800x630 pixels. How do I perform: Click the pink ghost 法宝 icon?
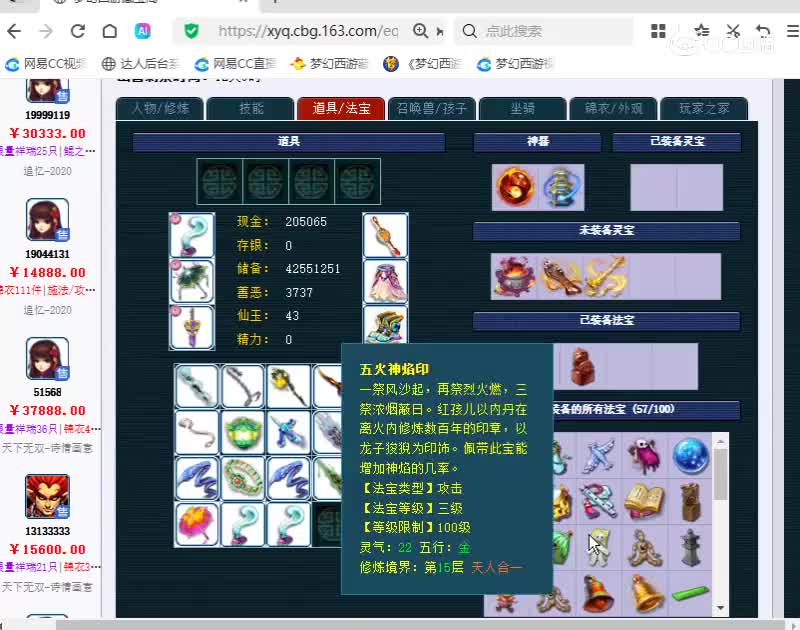tap(644, 456)
